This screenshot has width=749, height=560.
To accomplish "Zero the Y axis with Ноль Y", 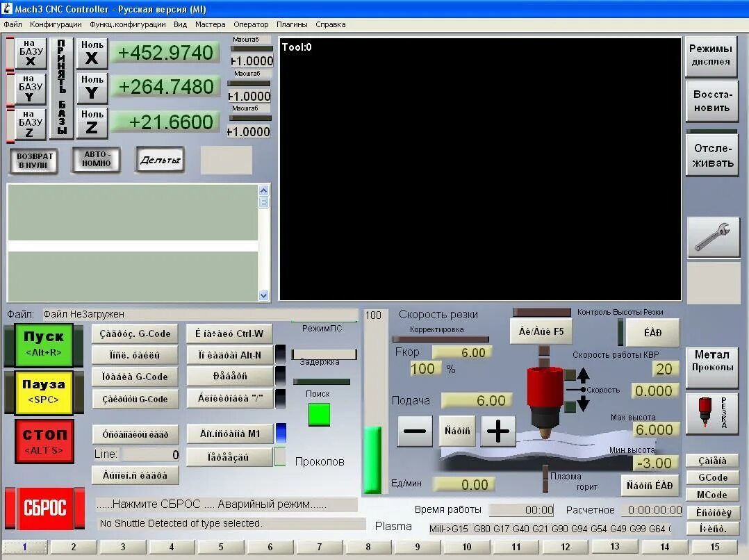I will pos(92,88).
